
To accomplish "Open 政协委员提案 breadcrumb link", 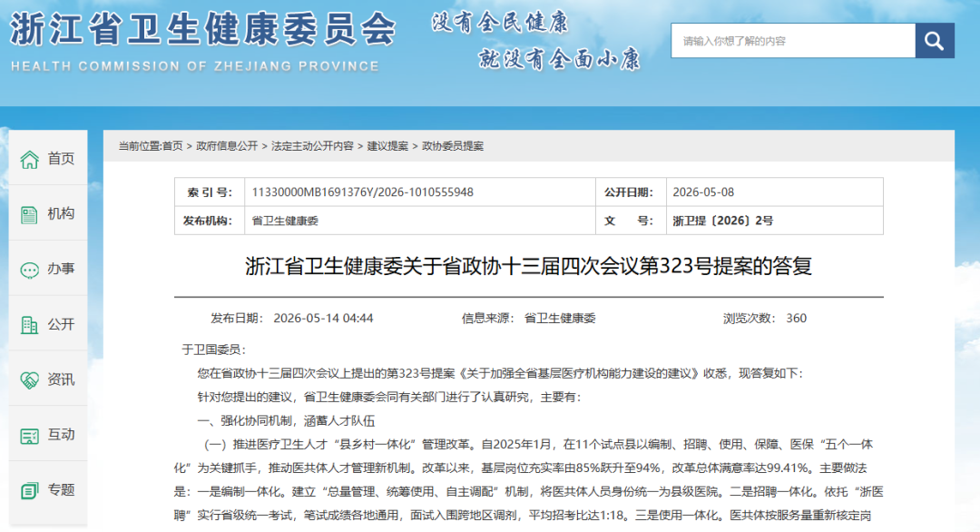I will click(x=453, y=145).
